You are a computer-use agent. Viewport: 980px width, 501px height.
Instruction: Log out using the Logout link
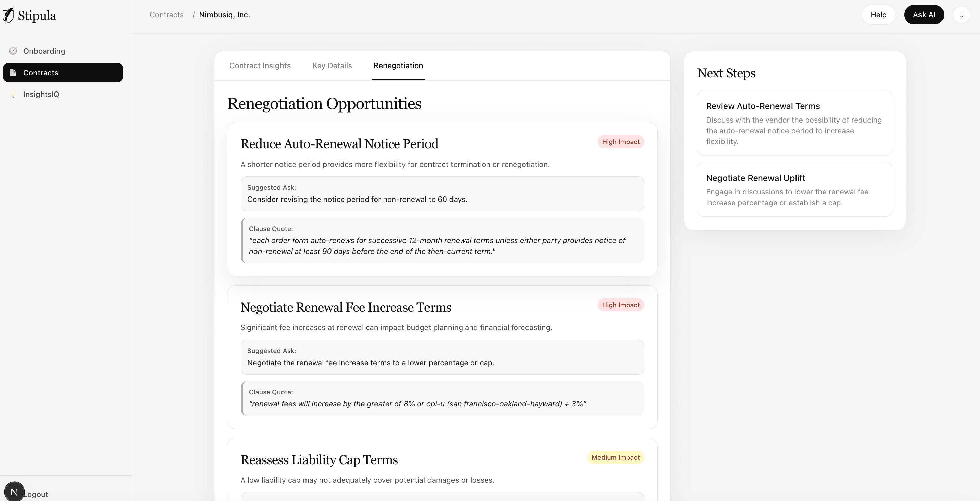(x=36, y=494)
